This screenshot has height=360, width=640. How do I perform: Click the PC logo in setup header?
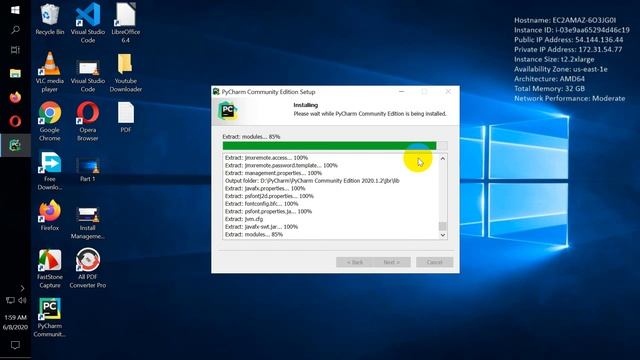point(228,111)
